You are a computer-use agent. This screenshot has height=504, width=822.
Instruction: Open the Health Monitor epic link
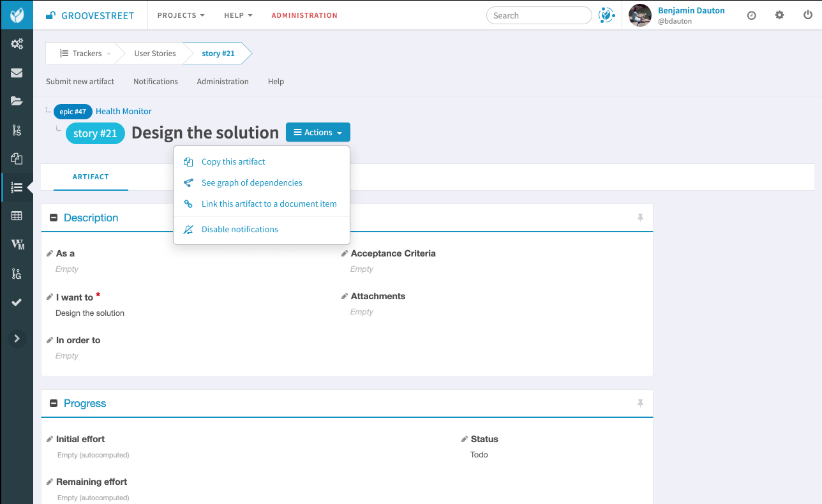(x=123, y=112)
